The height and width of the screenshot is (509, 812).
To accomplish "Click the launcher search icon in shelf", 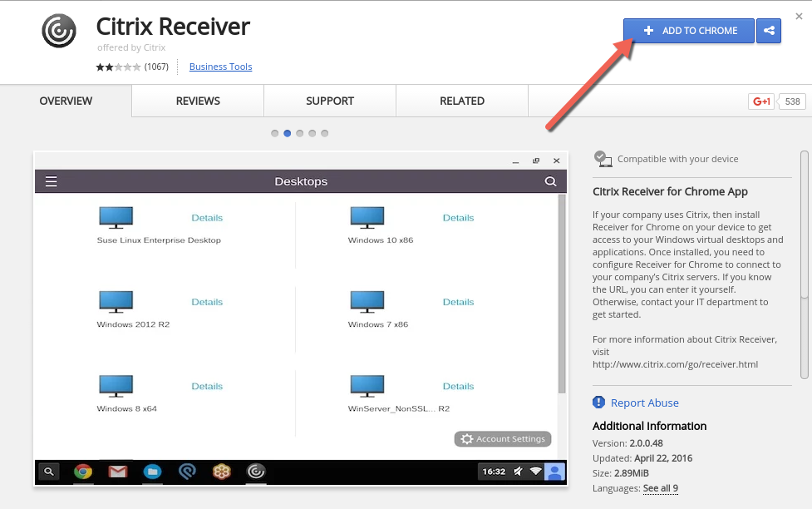I will click(x=49, y=472).
